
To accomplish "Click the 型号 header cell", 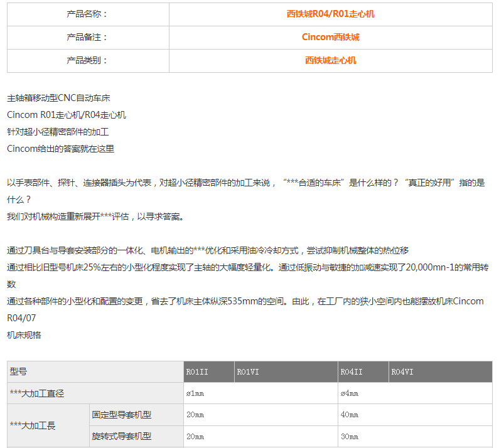I will 19,372.
